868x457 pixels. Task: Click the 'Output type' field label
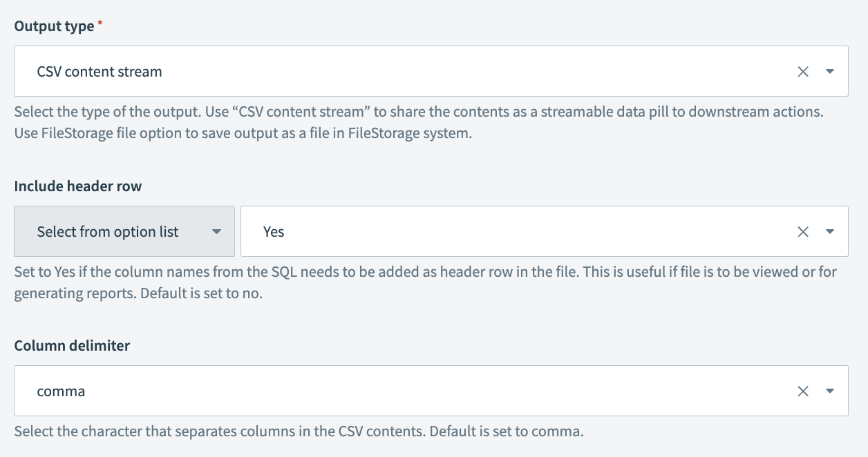coord(54,26)
